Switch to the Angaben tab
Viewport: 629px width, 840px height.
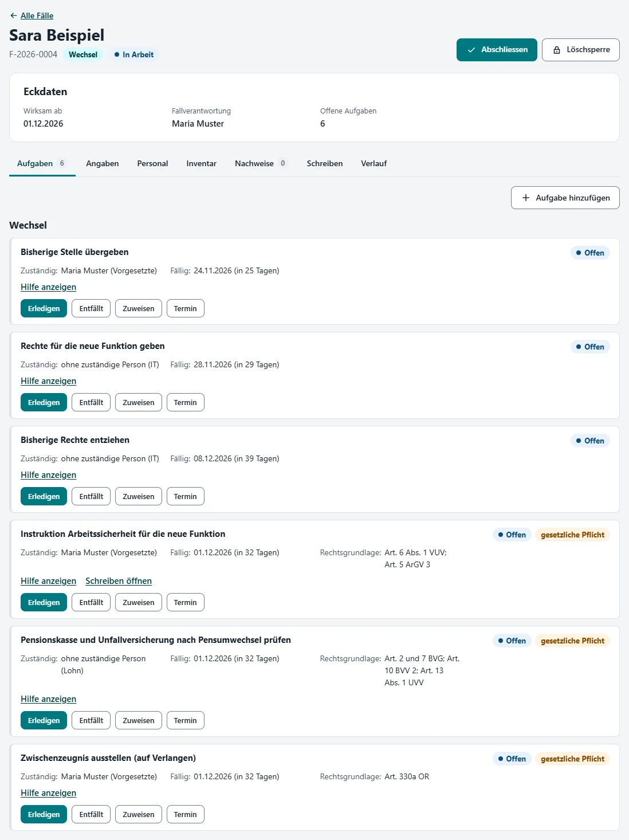coord(103,163)
